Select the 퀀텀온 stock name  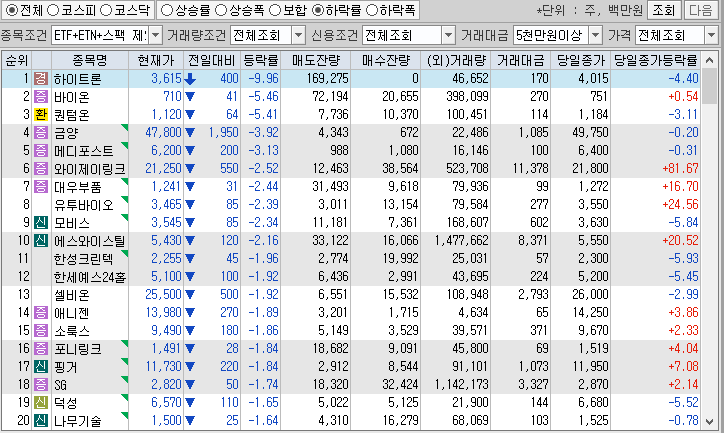tap(72, 115)
